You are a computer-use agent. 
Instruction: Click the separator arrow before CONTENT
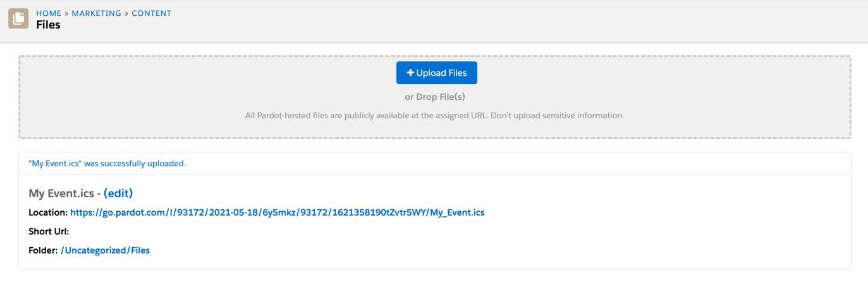(x=126, y=13)
